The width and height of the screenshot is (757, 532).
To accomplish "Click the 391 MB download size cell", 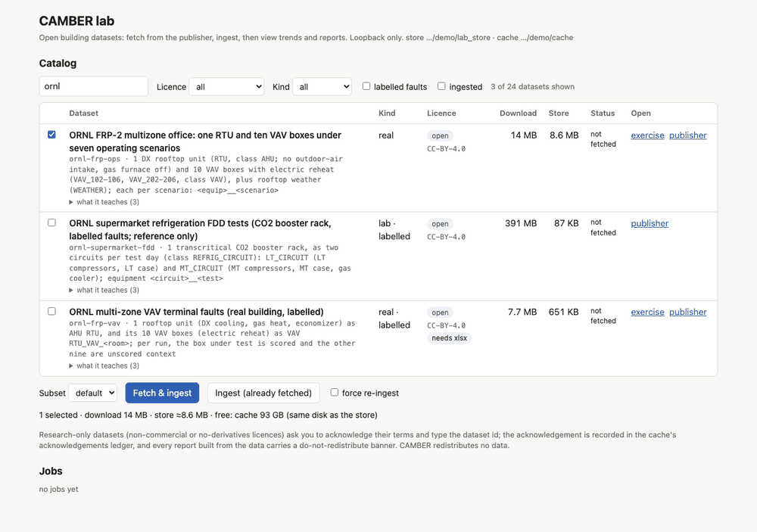I will point(521,223).
